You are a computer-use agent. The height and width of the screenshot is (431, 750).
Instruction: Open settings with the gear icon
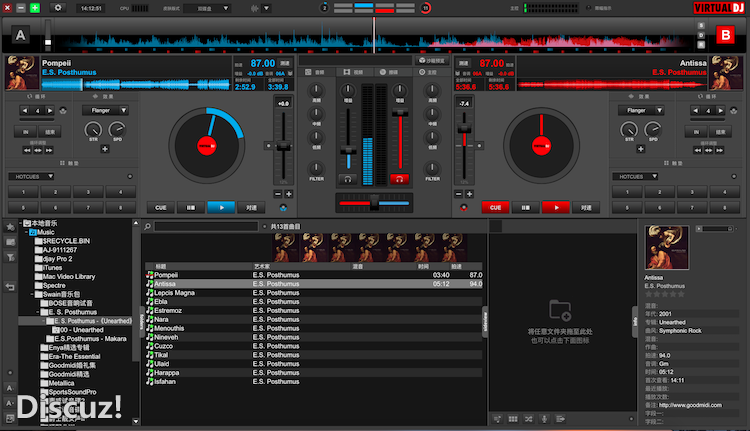[x=56, y=7]
